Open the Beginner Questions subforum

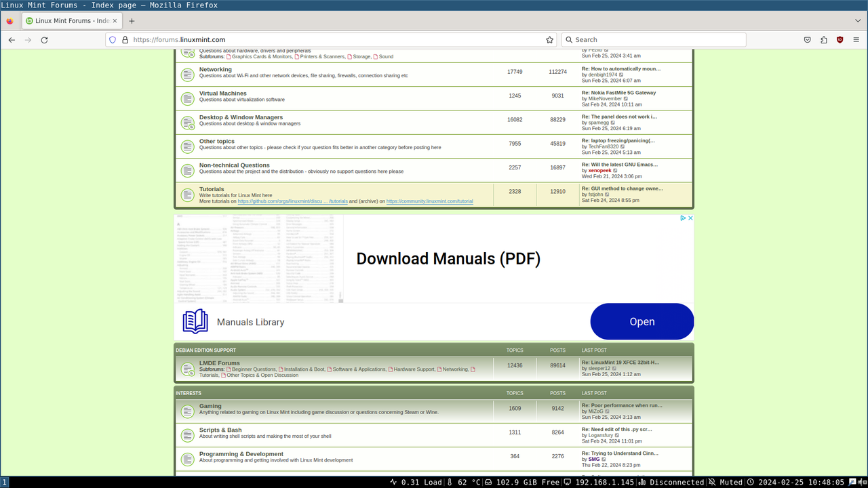pos(254,369)
